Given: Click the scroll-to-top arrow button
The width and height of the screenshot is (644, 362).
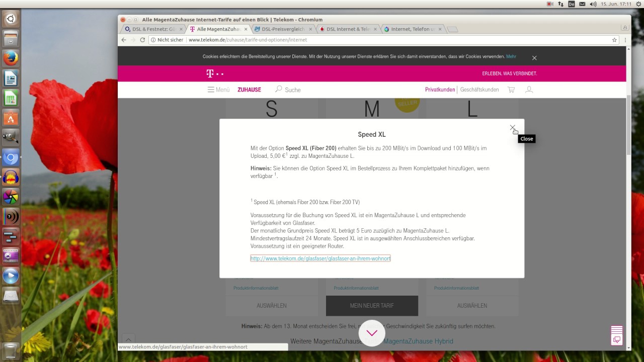Looking at the screenshot, I should point(128,339).
